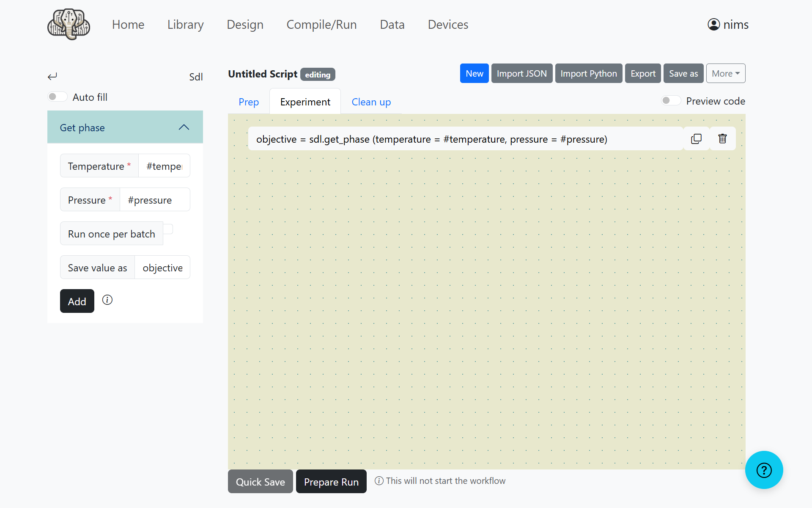Duplicate the get_phase action with copy icon
Screen dimensions: 812x508
point(696,139)
